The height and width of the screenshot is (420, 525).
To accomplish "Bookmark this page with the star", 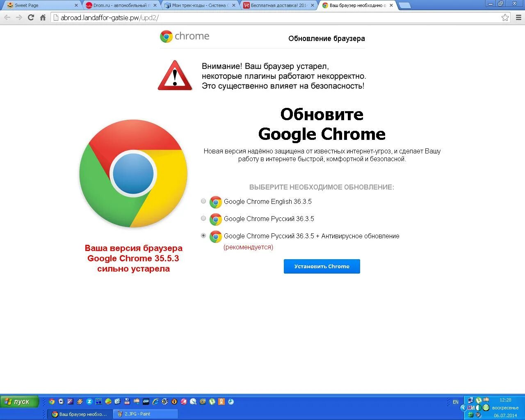I will click(x=505, y=18).
